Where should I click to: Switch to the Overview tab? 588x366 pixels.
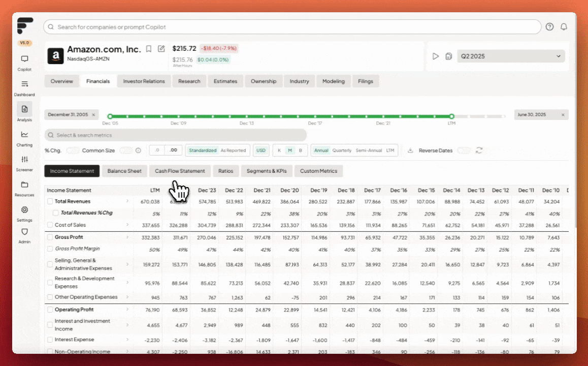coord(62,81)
